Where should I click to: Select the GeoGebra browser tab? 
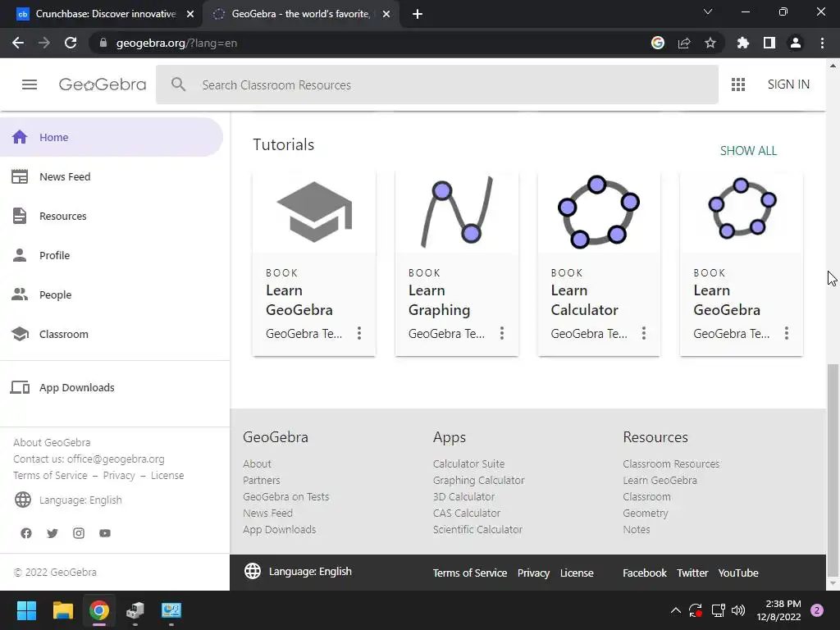pos(300,14)
